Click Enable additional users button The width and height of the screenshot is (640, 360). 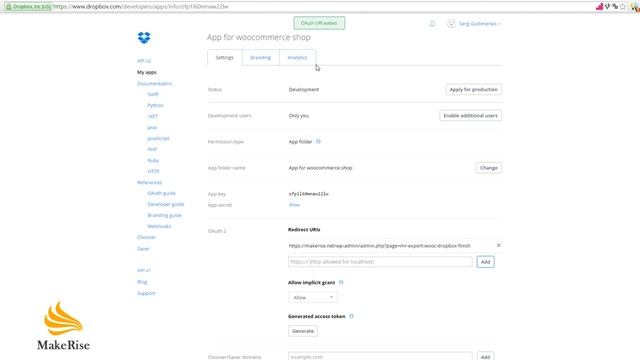tap(470, 116)
